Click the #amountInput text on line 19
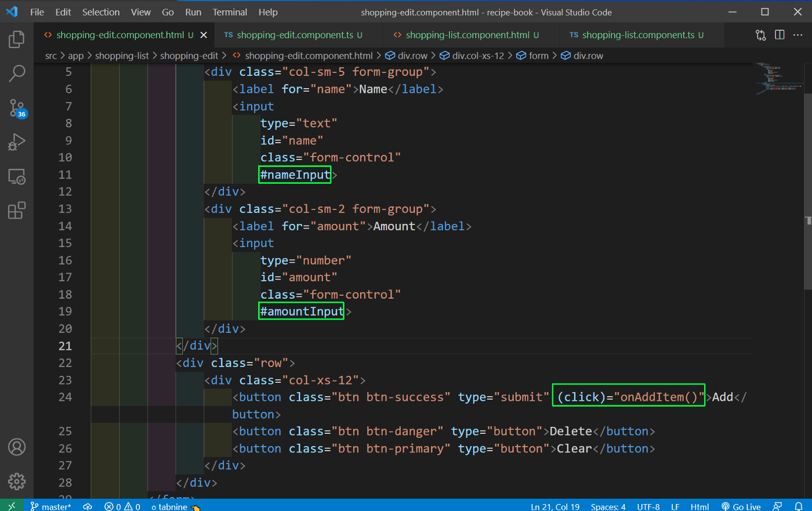This screenshot has width=812, height=511. [x=302, y=311]
